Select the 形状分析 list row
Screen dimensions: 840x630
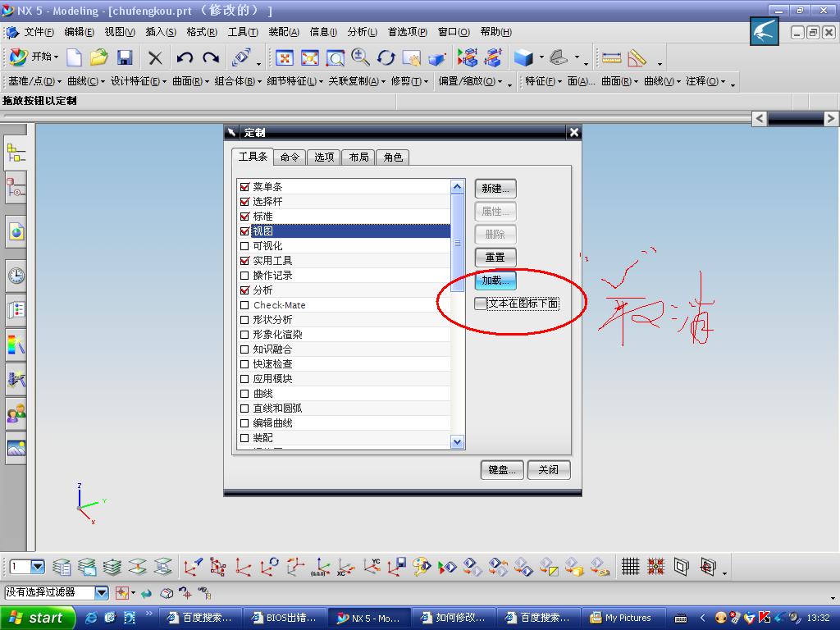344,320
